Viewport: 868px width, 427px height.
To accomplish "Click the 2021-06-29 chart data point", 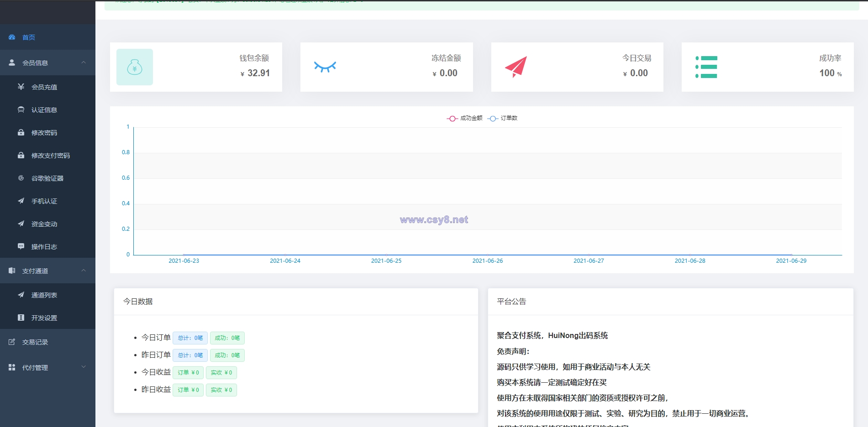I will pos(791,255).
